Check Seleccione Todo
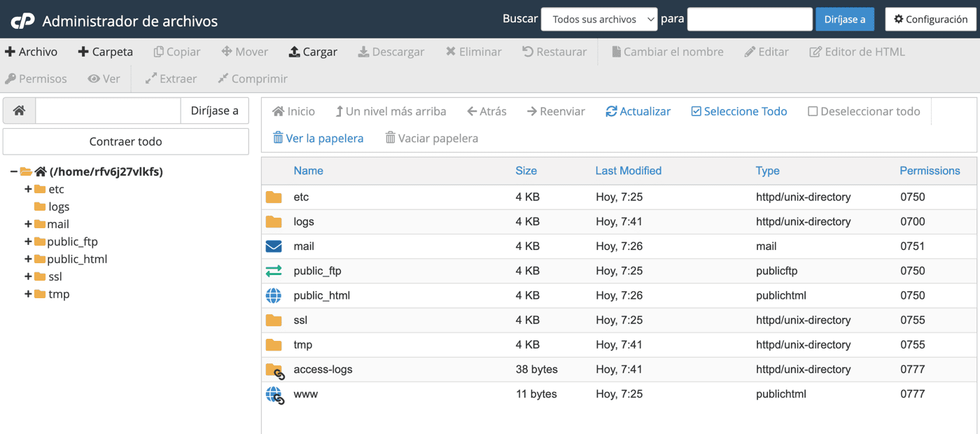980x434 pixels. [739, 111]
